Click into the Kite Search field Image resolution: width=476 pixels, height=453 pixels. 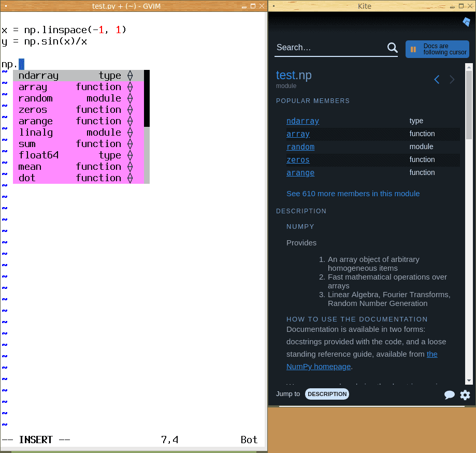329,48
